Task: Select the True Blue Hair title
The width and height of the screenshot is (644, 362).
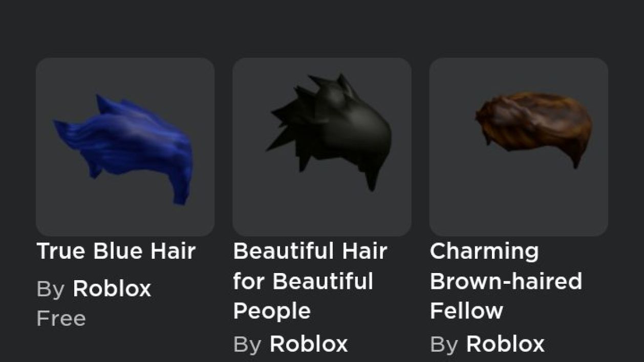Action: [116, 251]
